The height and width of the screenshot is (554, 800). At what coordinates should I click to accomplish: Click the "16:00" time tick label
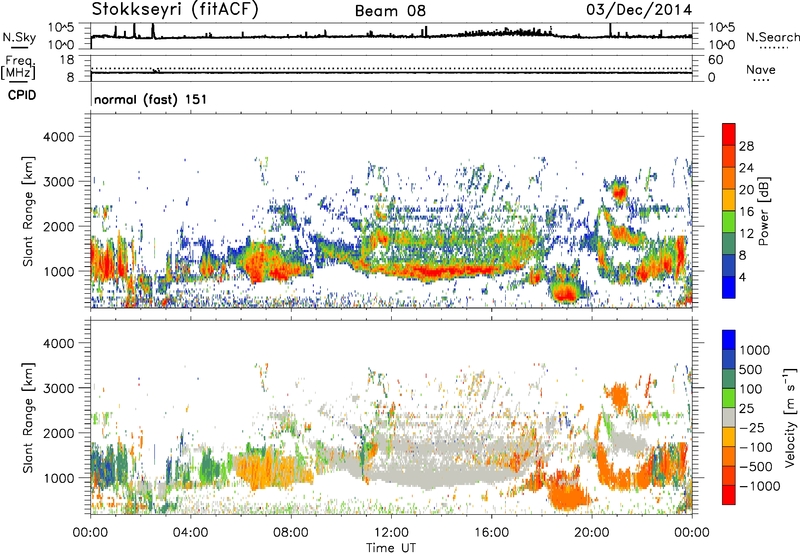(x=491, y=533)
